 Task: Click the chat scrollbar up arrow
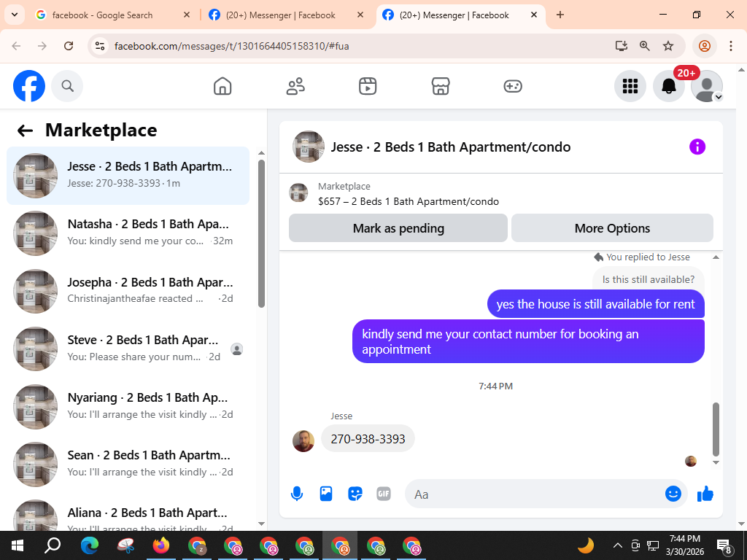716,257
